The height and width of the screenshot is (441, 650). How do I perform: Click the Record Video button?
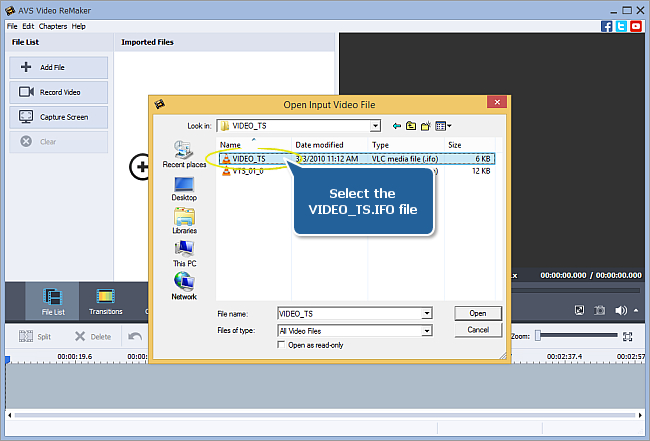[x=58, y=92]
